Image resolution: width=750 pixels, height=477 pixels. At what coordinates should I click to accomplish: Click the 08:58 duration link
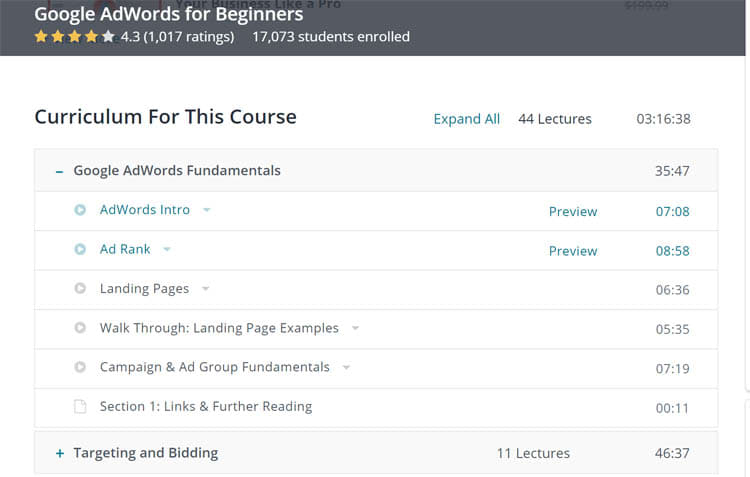click(x=672, y=251)
